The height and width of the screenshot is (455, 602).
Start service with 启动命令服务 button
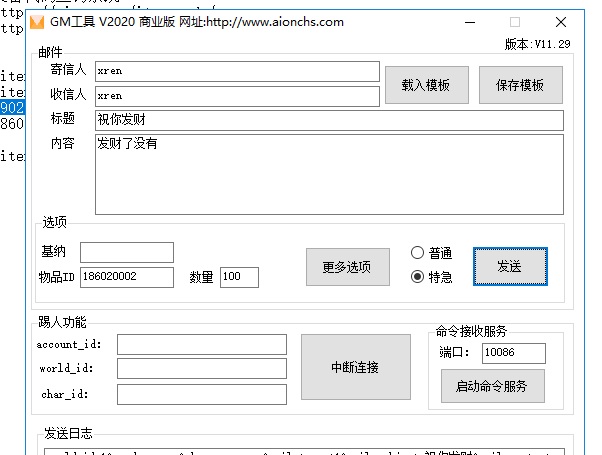[x=493, y=386]
